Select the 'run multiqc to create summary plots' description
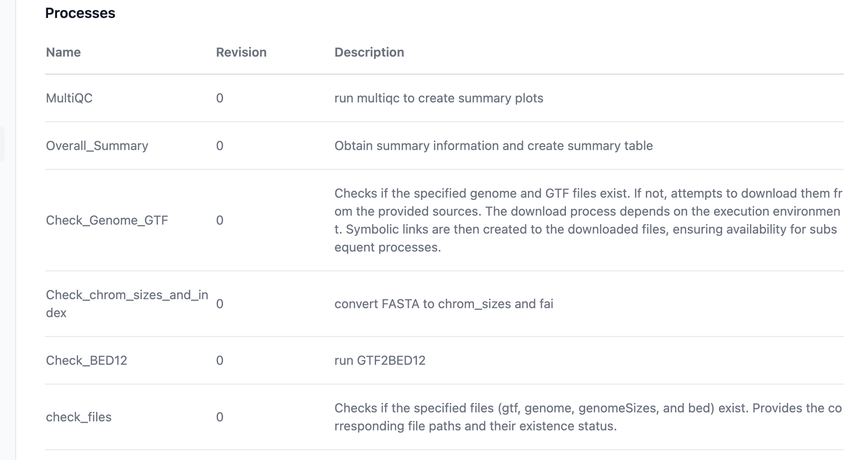Screen dimensions: 868x460 pyautogui.click(x=438, y=98)
